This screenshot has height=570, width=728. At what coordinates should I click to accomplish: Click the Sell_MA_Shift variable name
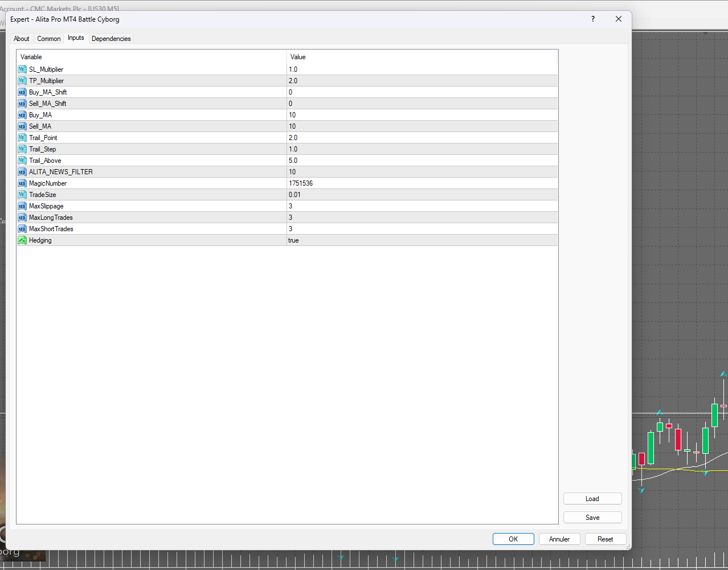[x=48, y=104]
